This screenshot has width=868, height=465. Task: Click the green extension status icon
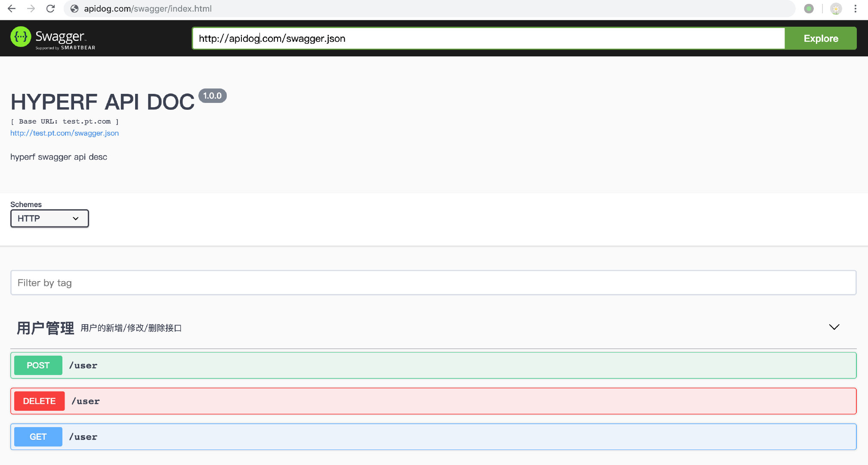point(809,9)
